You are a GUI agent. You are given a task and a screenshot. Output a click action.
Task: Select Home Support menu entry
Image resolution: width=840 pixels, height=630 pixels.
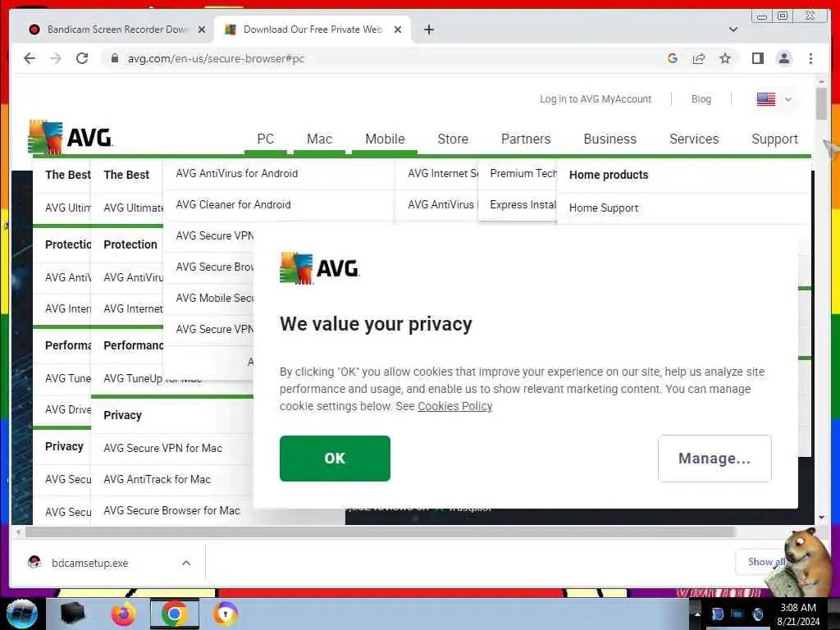point(604,208)
